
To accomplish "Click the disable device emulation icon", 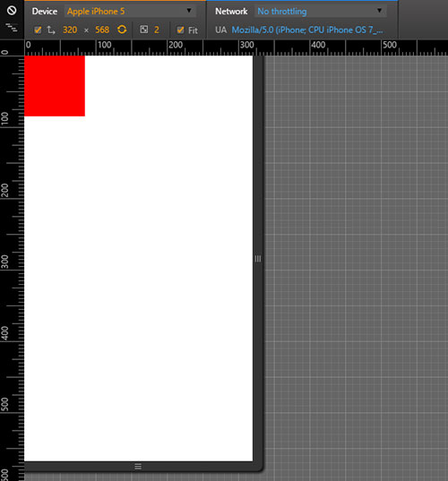I will (12, 11).
